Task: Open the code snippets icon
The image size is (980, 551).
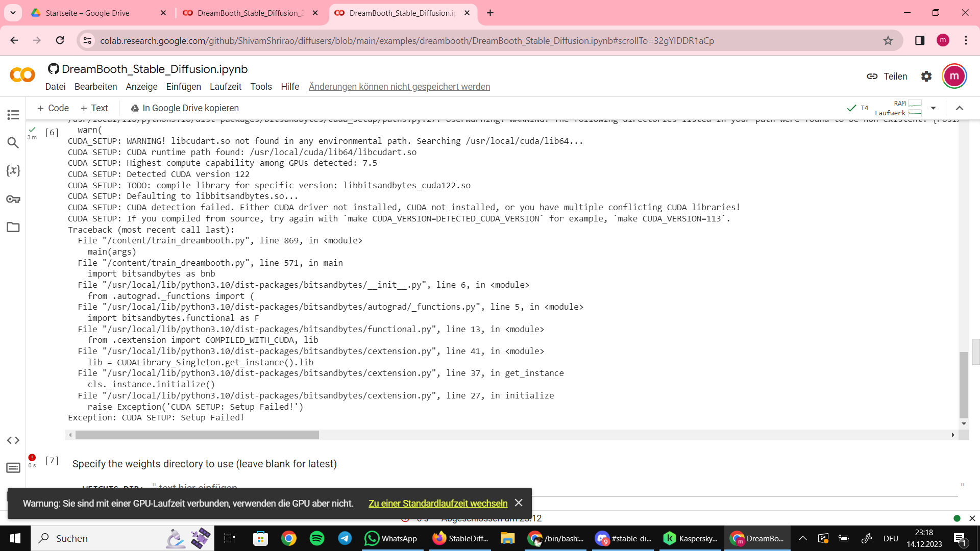Action: click(x=13, y=440)
